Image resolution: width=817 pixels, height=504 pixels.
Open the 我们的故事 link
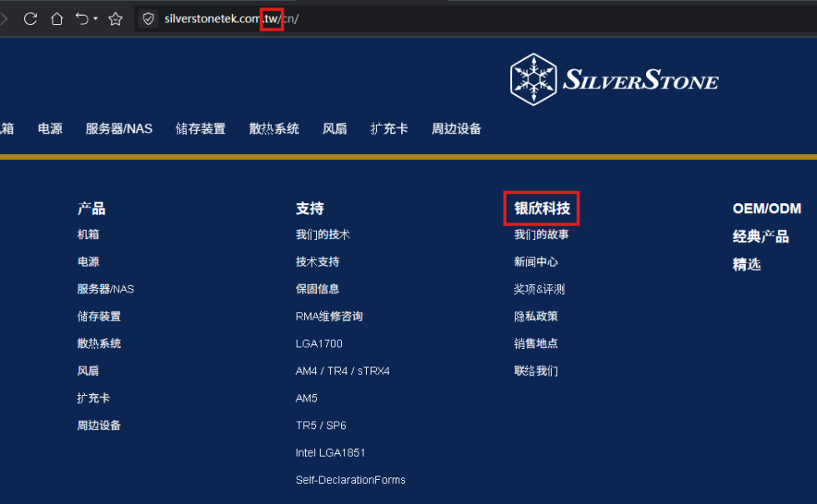click(541, 234)
